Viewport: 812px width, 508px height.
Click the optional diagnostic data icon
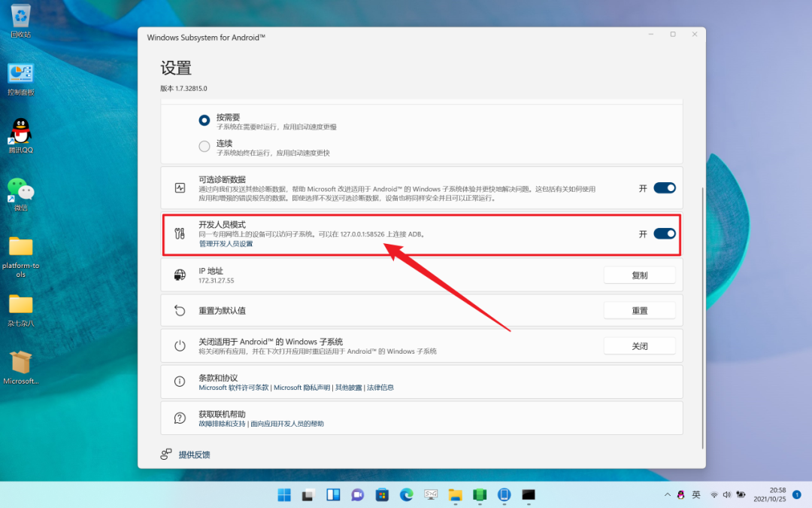(180, 188)
